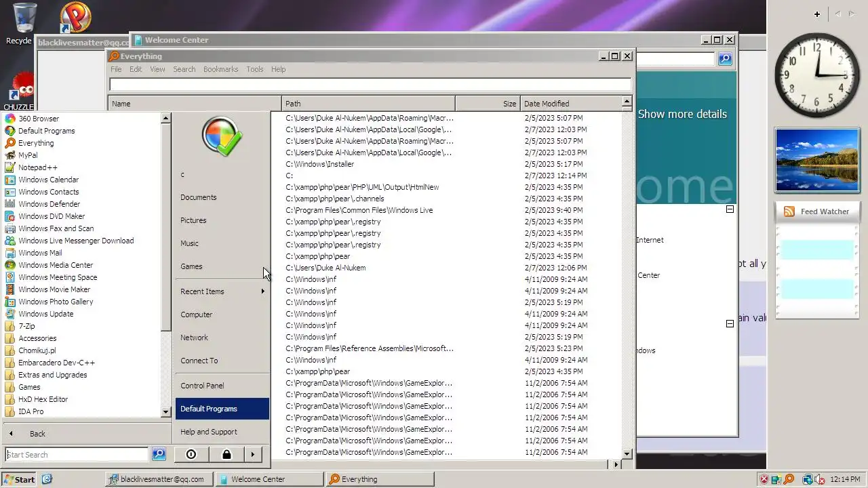The height and width of the screenshot is (488, 868).
Task: Click the sidebar add gadget plus button
Action: [817, 14]
